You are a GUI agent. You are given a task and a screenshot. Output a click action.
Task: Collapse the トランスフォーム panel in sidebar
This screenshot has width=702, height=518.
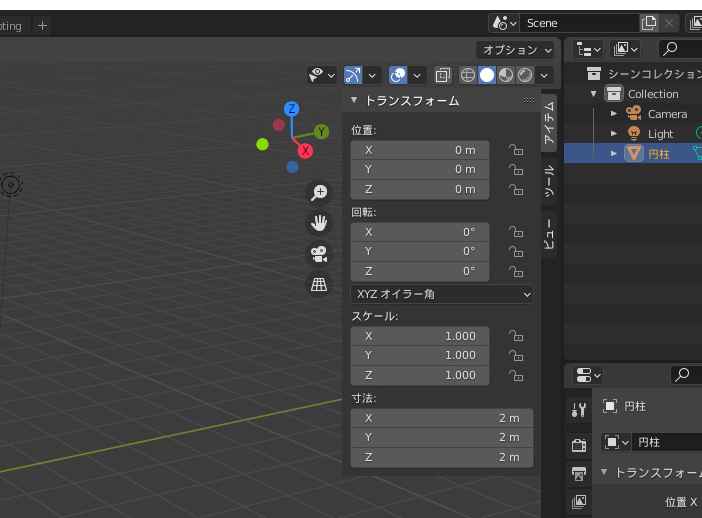tap(354, 100)
